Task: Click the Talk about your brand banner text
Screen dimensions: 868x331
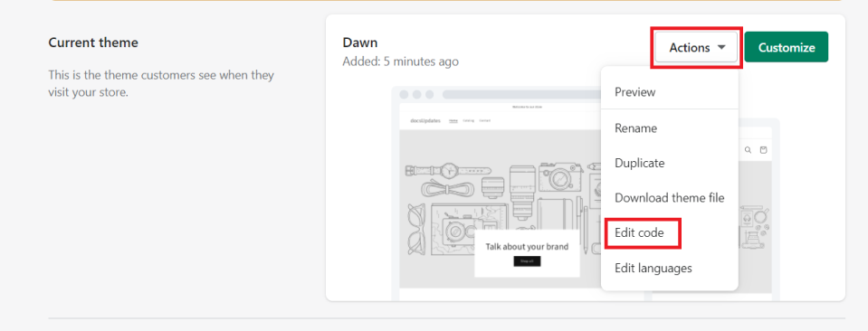Action: point(527,247)
